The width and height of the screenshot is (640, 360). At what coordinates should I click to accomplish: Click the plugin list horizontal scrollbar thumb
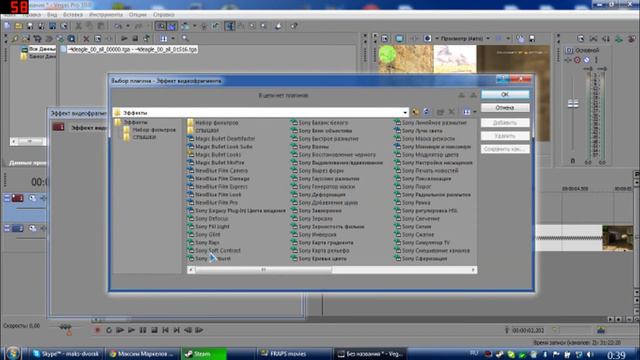(263, 269)
